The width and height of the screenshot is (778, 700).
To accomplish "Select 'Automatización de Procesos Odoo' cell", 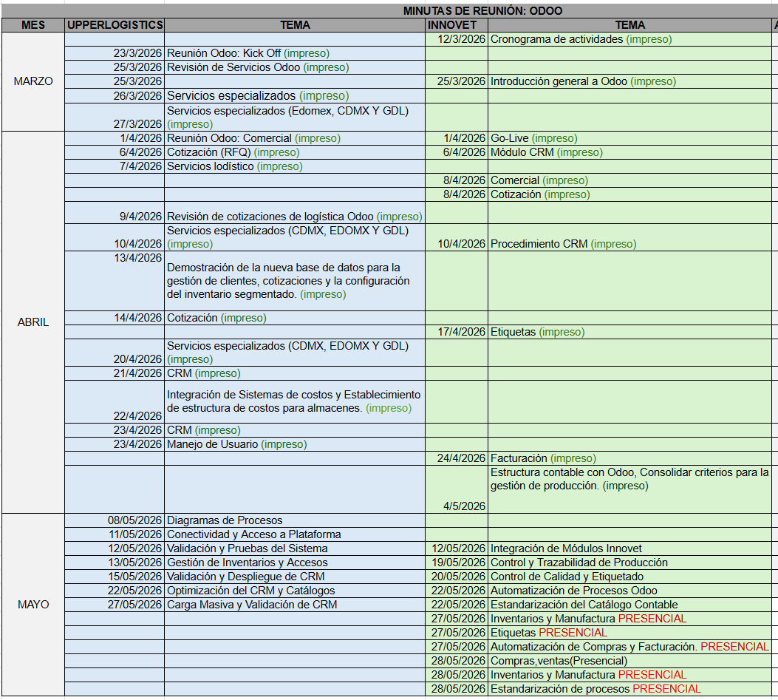I will click(629, 591).
